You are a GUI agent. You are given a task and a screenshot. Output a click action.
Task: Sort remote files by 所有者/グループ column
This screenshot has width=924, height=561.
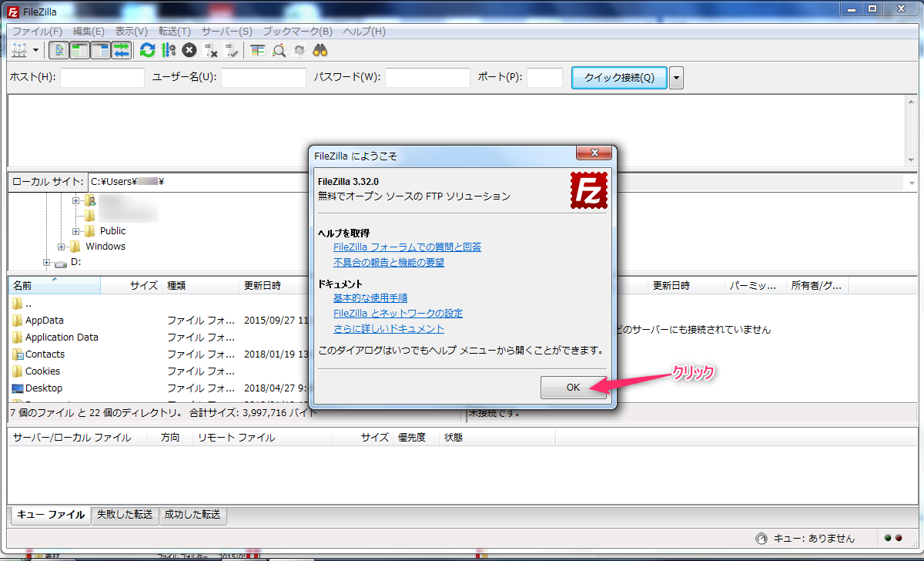tap(816, 285)
